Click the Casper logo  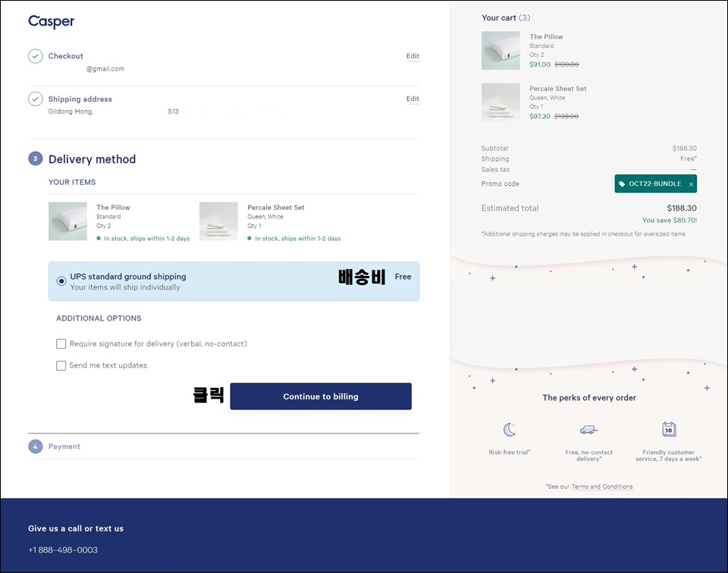tap(51, 21)
